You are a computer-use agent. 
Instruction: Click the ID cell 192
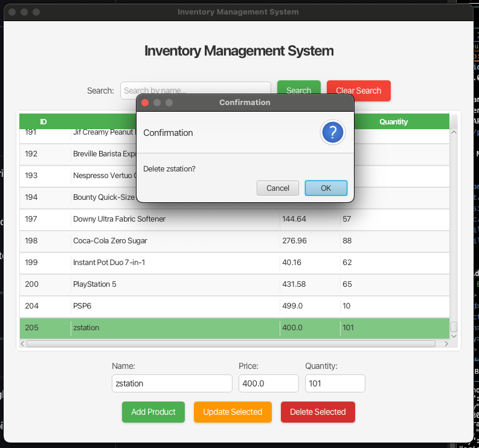[45, 153]
